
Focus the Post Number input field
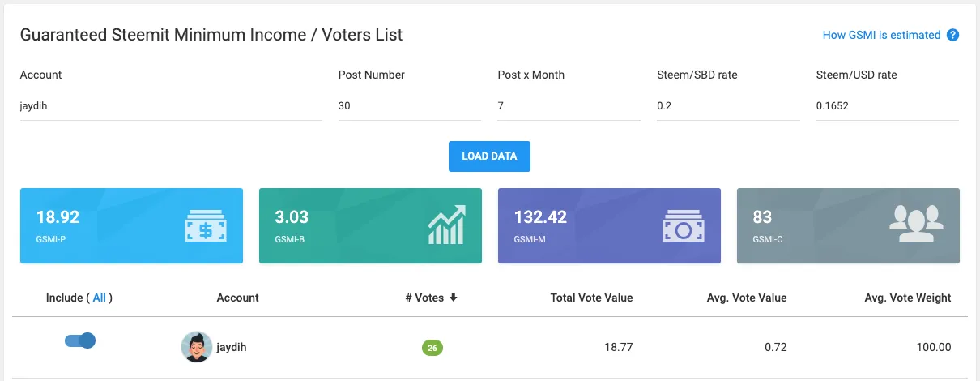pyautogui.click(x=410, y=105)
